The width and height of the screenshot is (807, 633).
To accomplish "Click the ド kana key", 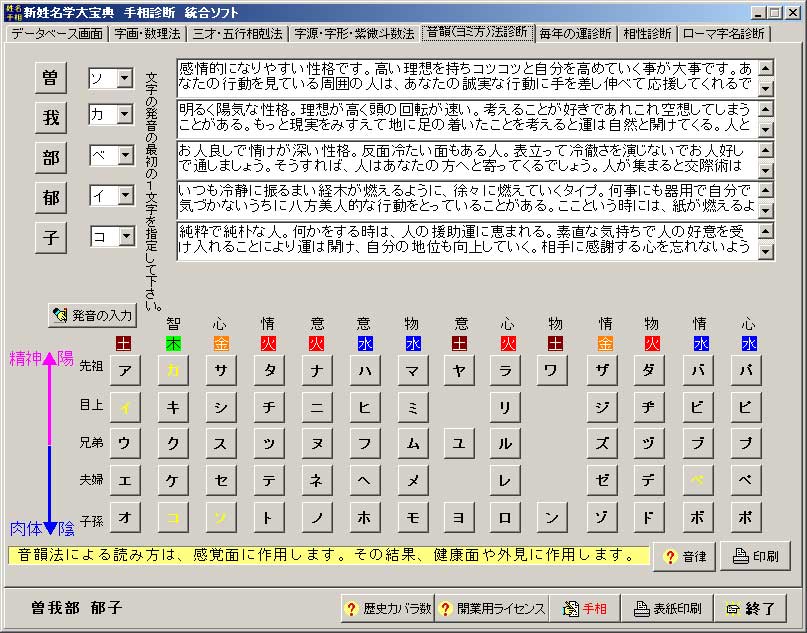I will [649, 517].
